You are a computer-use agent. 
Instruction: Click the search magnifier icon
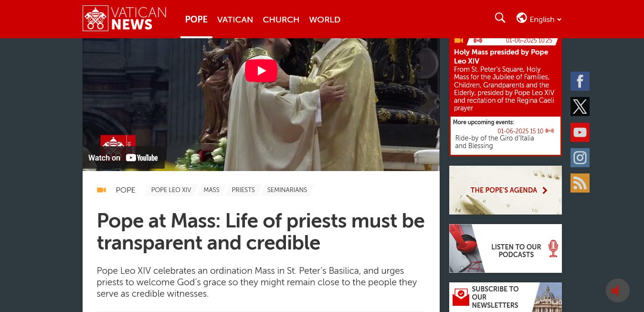click(500, 18)
